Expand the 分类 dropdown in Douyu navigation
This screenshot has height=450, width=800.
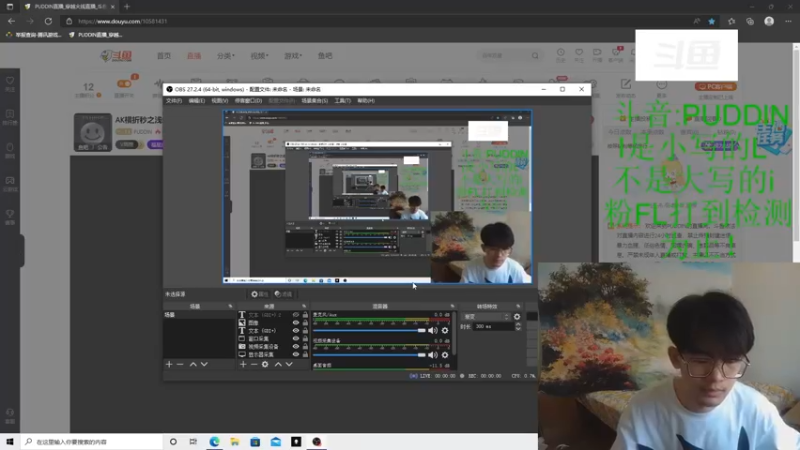click(x=226, y=56)
